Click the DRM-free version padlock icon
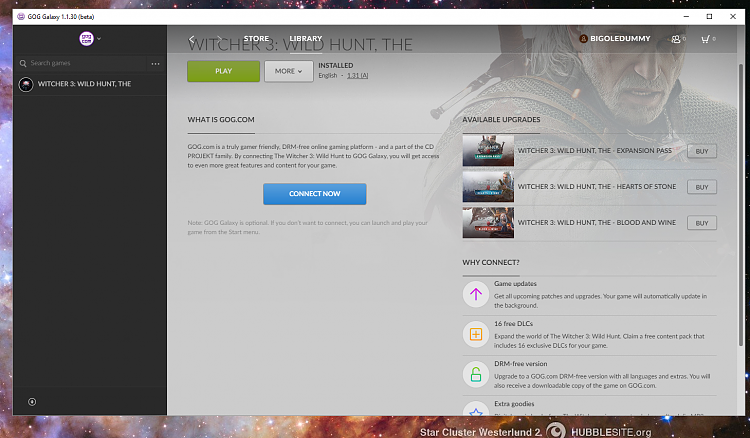The width and height of the screenshot is (750, 438). point(475,374)
